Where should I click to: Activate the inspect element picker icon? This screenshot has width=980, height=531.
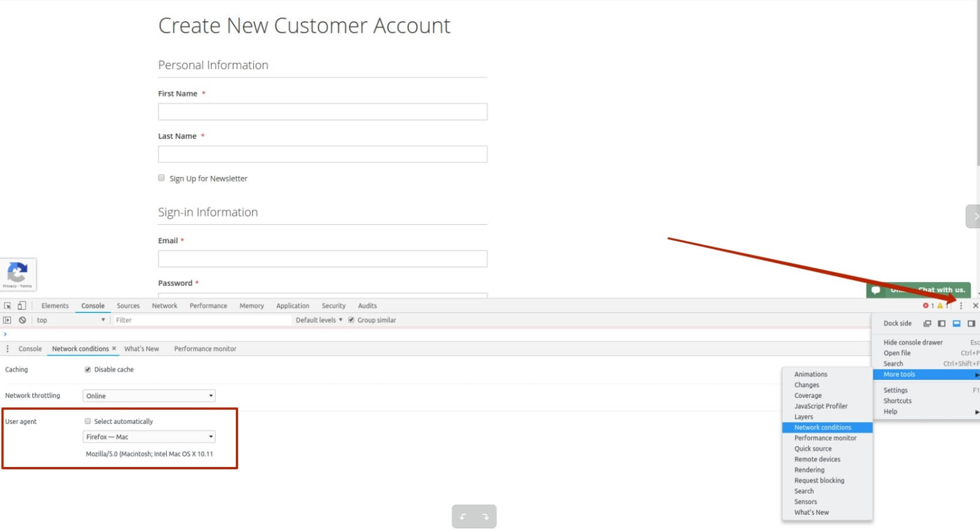point(7,306)
